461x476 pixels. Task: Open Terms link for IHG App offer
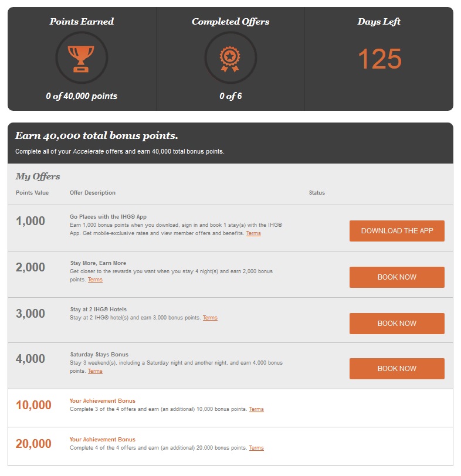point(253,233)
